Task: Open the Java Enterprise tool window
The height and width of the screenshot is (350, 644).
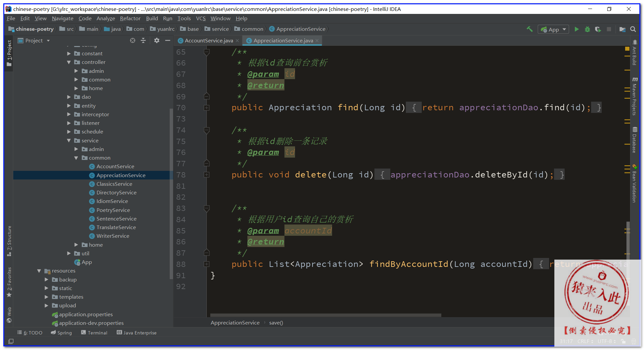Action: pyautogui.click(x=137, y=333)
